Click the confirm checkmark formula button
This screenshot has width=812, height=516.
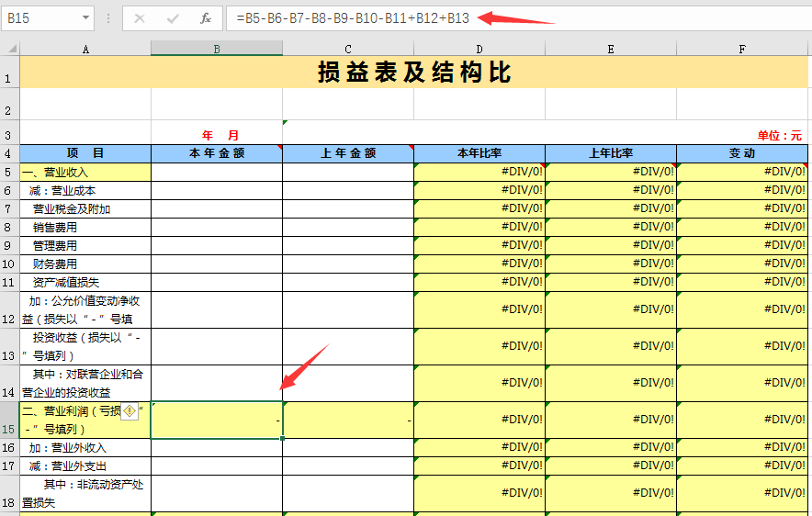click(x=173, y=18)
